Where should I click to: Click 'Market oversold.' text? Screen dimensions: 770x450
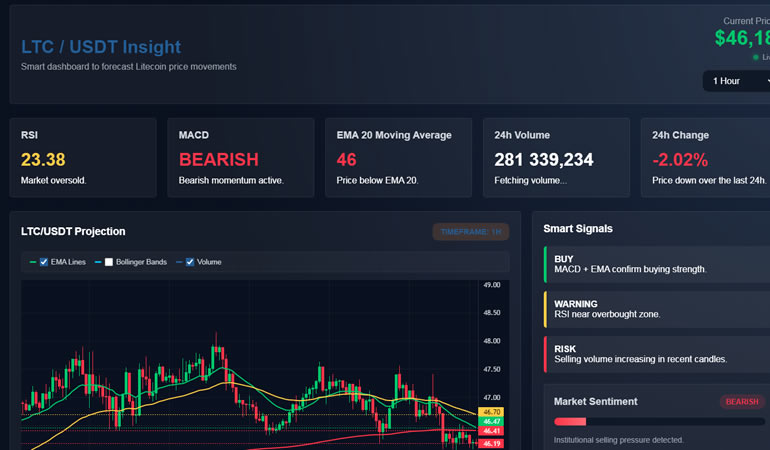point(54,180)
